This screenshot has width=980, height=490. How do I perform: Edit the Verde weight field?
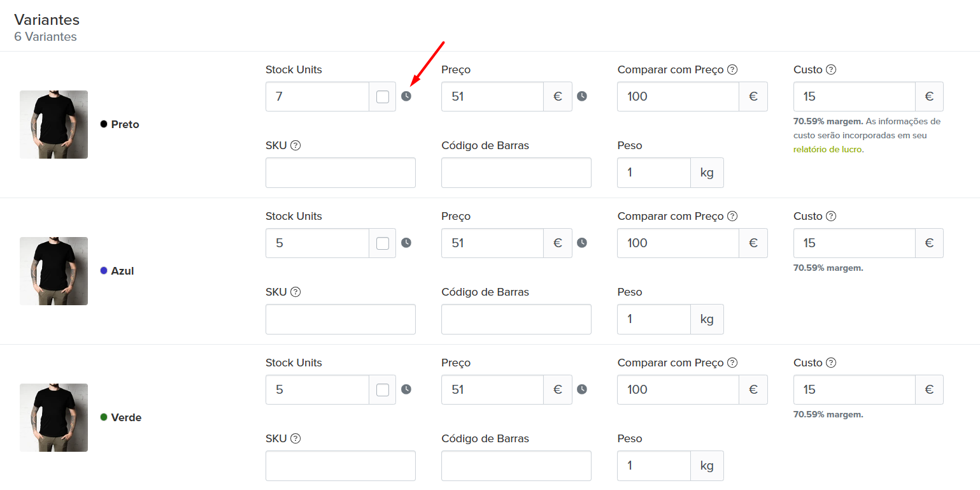pos(653,466)
